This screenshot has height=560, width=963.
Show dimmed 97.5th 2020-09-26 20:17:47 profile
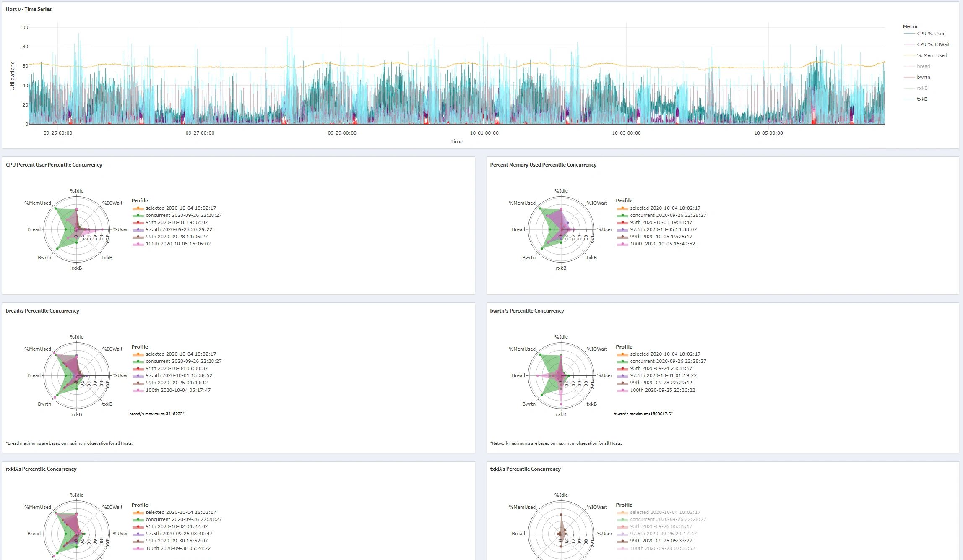657,534
